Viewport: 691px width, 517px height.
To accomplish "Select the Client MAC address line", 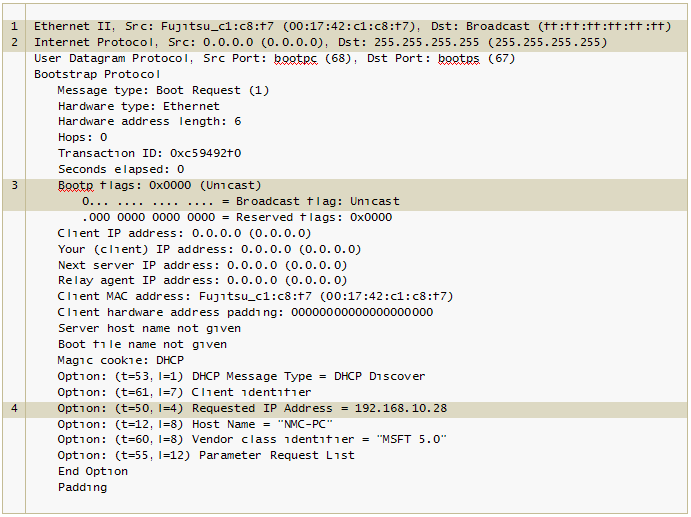I will coord(255,296).
